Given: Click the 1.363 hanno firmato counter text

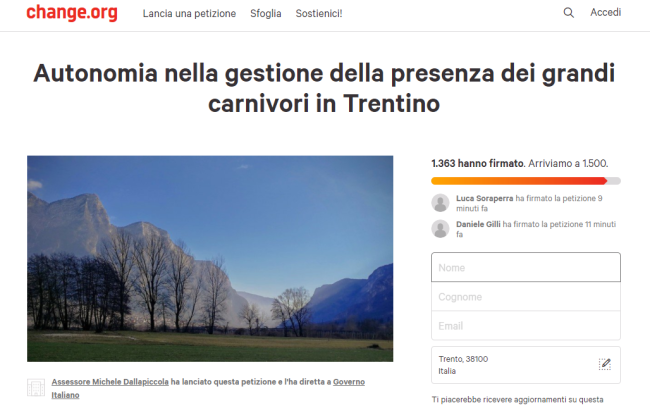Looking at the screenshot, I should 478,163.
